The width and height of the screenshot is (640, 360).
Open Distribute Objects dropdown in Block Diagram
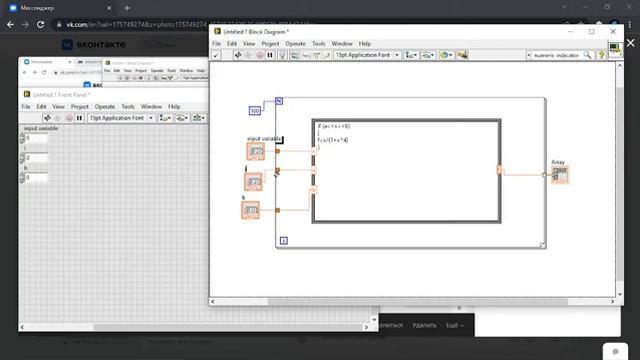[428, 55]
